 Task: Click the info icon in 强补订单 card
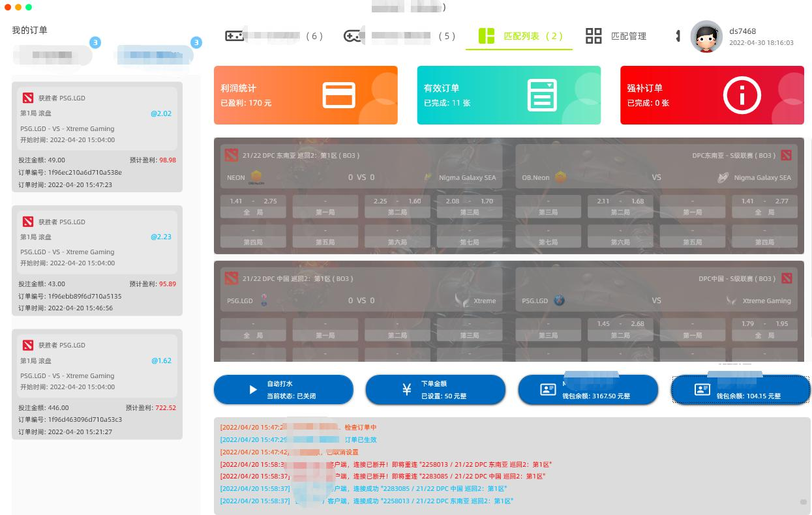[x=742, y=95]
